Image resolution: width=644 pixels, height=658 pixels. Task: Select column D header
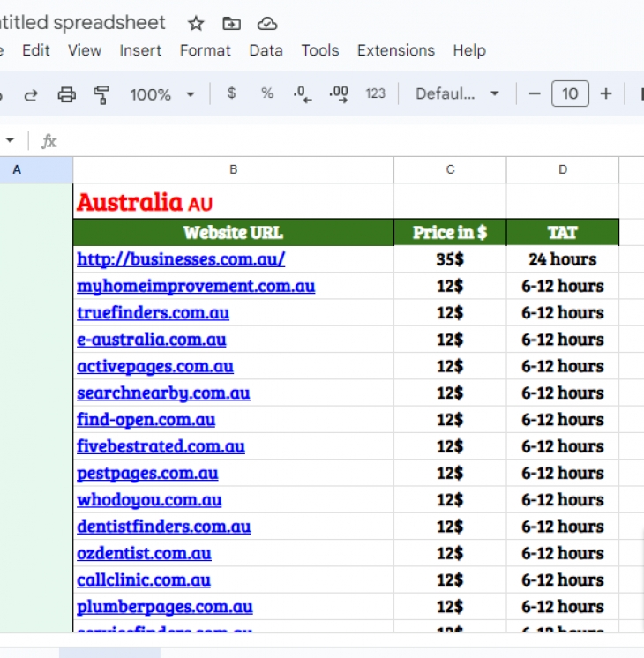click(x=563, y=169)
